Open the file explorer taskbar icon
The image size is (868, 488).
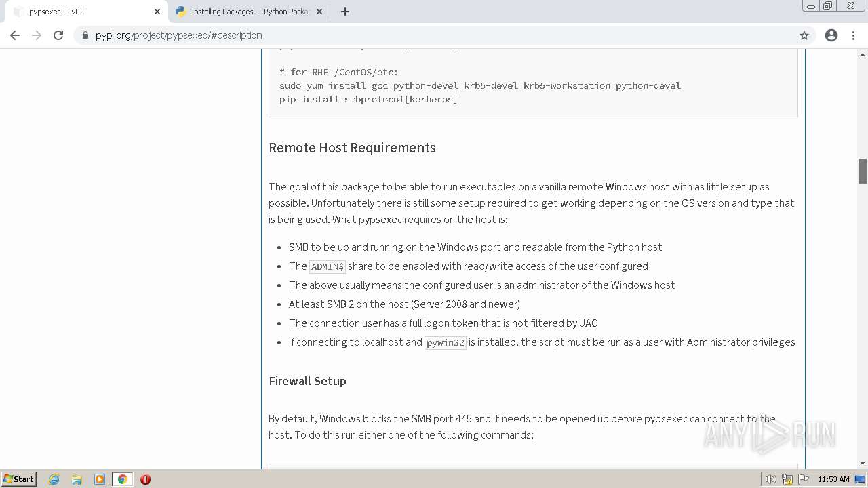[x=77, y=479]
